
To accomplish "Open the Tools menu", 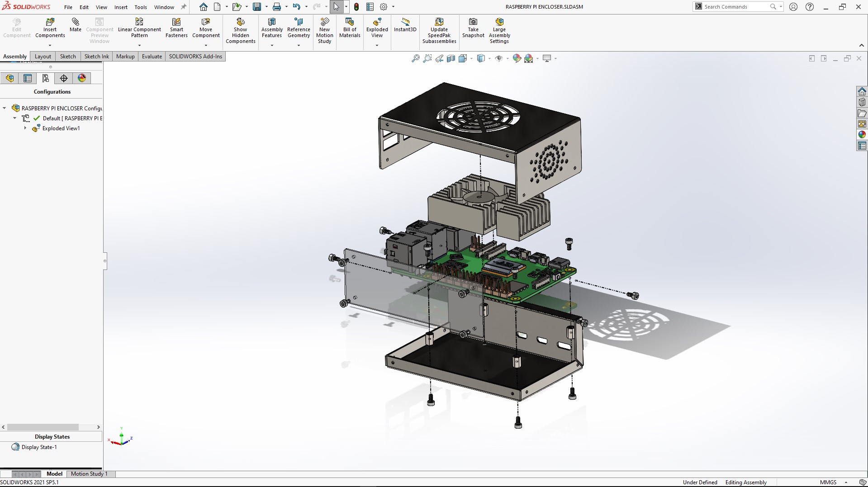I will [141, 7].
